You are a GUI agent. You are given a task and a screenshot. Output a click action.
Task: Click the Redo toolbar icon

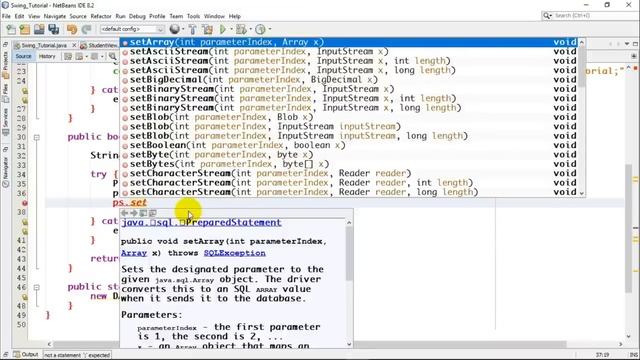point(86,29)
